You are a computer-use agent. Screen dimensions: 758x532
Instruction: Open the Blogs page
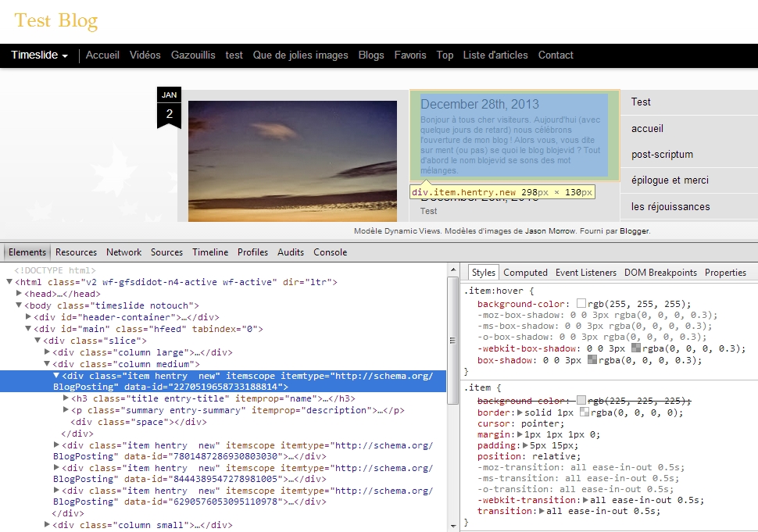[x=371, y=55]
